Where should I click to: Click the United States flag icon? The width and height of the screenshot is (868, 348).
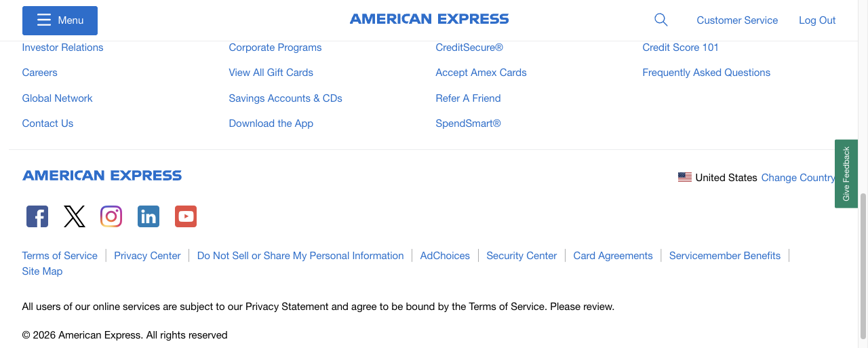(x=685, y=177)
